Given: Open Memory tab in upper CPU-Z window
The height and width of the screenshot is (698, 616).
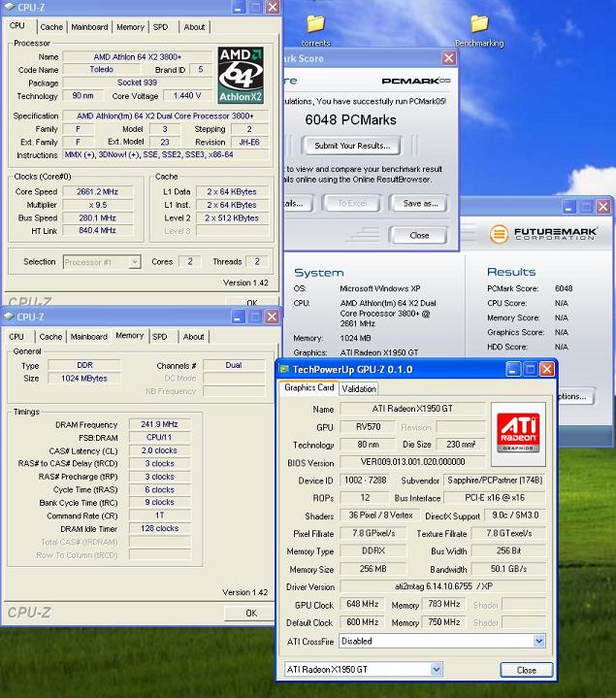Looking at the screenshot, I should pyautogui.click(x=130, y=27).
